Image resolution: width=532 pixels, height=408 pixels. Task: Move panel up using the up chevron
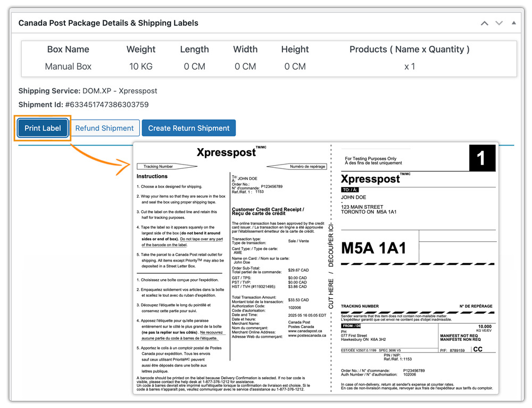point(485,23)
